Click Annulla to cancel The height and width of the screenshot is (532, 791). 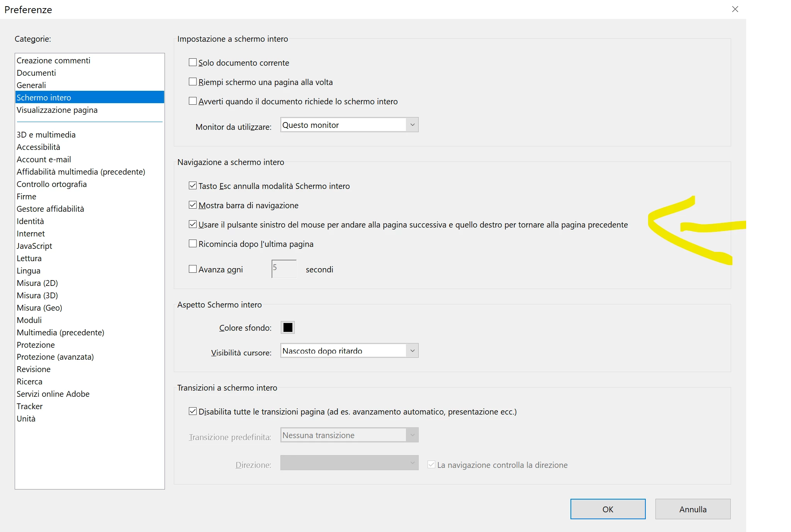[693, 509]
